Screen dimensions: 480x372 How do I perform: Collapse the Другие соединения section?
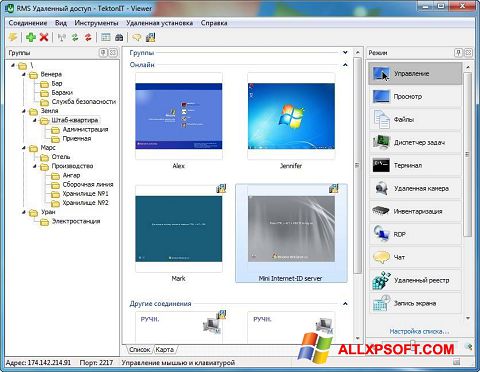[345, 304]
